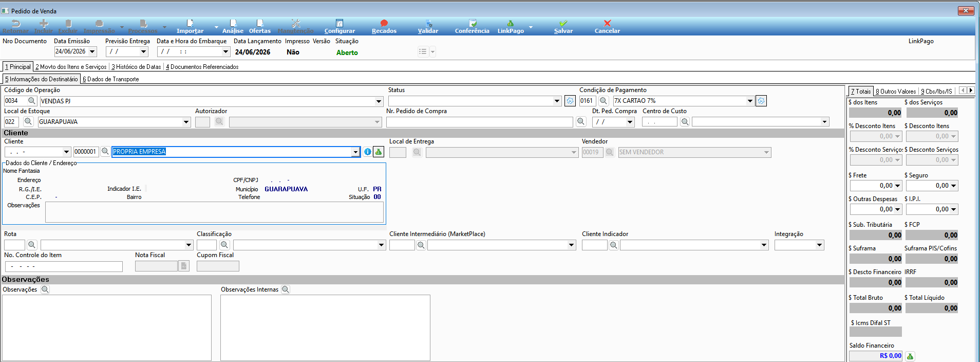Image resolution: width=980 pixels, height=362 pixels.
Task: Open the Análise tool
Action: [x=233, y=26]
